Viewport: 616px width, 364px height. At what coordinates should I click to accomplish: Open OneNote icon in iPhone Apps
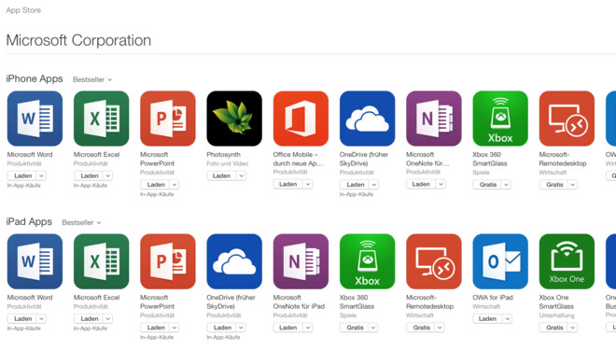click(434, 119)
